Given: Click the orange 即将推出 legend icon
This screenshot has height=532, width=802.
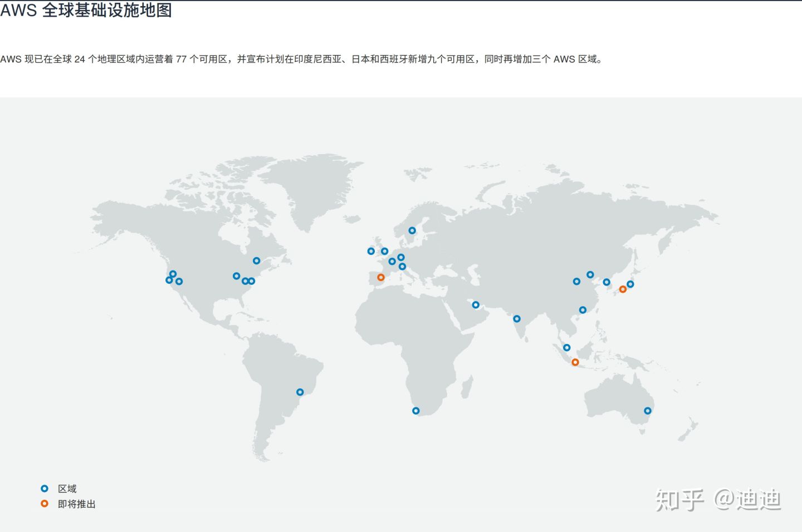Looking at the screenshot, I should coord(45,504).
